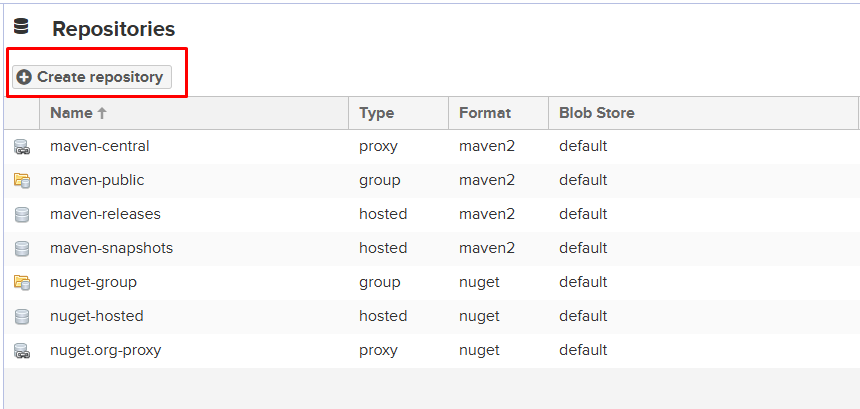Click the nuget-hosted database icon
Image resolution: width=860 pixels, height=409 pixels.
21,317
